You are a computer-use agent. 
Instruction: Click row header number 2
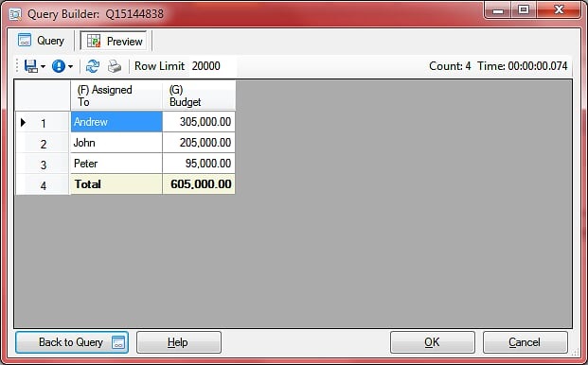coord(43,144)
